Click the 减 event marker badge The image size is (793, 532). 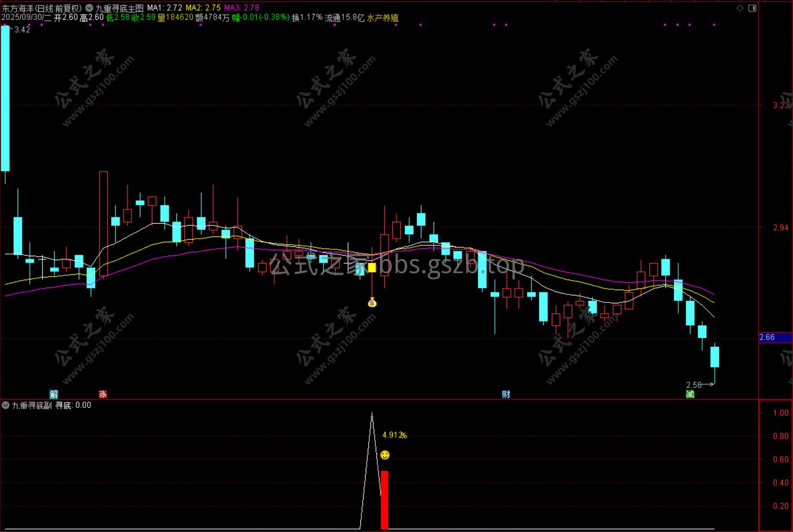coord(690,394)
